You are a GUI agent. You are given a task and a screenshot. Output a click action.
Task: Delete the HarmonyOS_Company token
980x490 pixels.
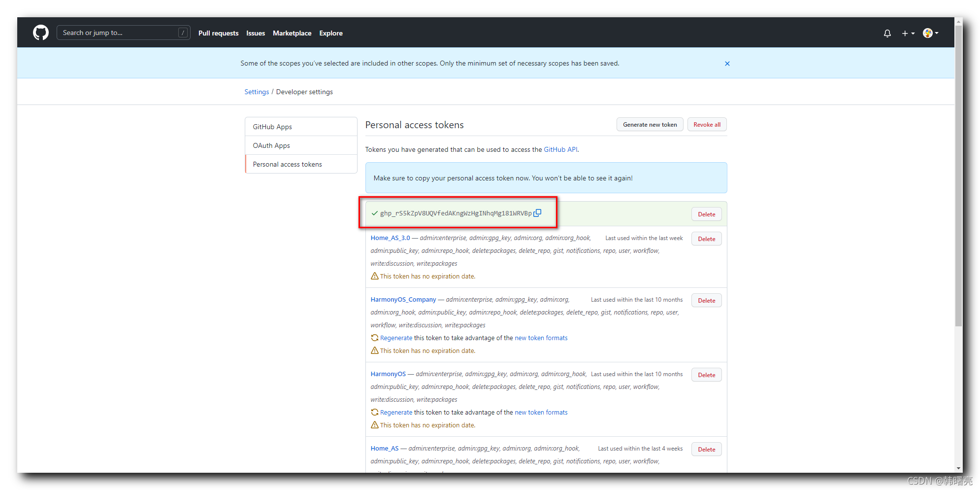pos(706,300)
